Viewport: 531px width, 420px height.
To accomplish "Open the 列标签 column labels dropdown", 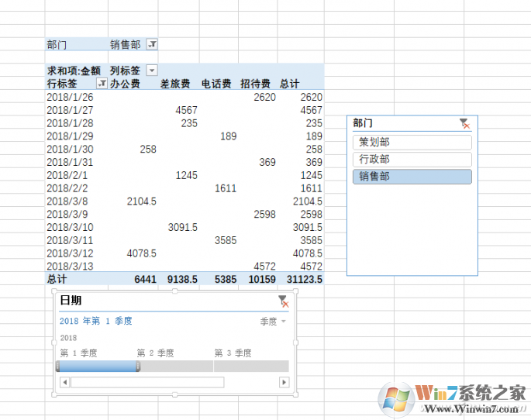I will [152, 71].
